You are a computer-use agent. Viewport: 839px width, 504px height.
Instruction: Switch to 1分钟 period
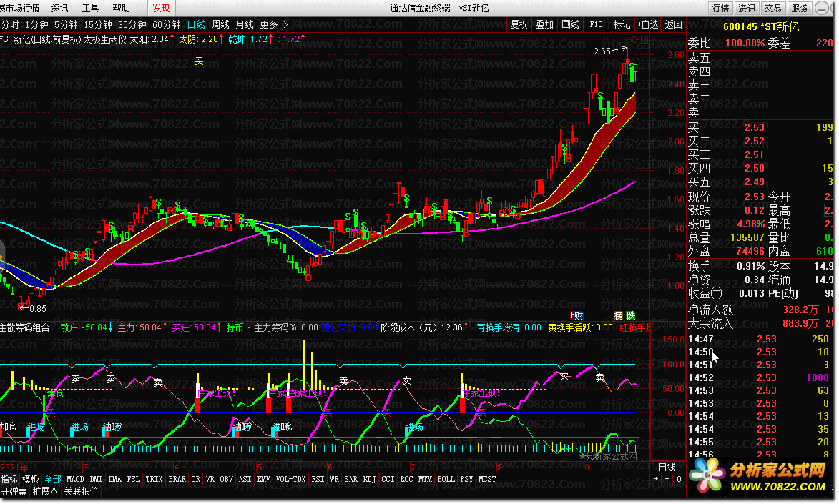tap(37, 24)
